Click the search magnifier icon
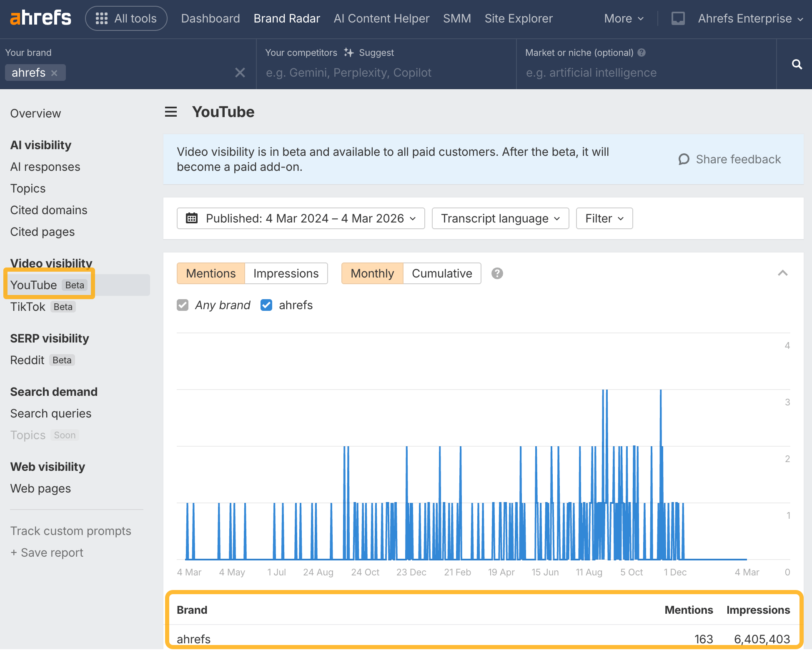812x650 pixels. 796,64
